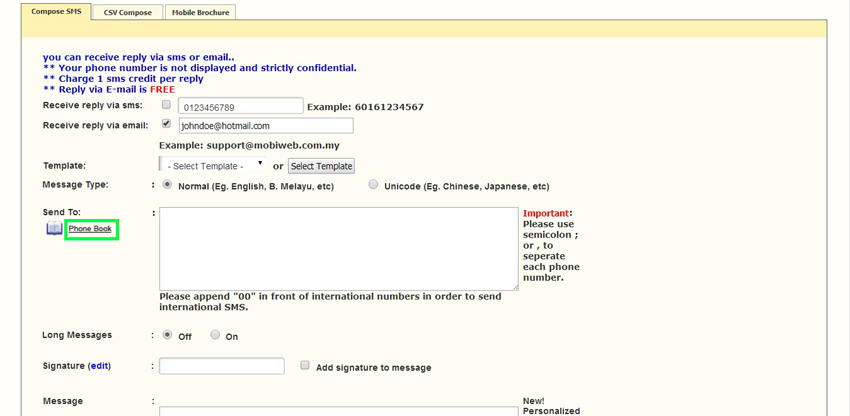Switch to the Compose SMS tab
This screenshot has height=416, width=850.
click(56, 11)
